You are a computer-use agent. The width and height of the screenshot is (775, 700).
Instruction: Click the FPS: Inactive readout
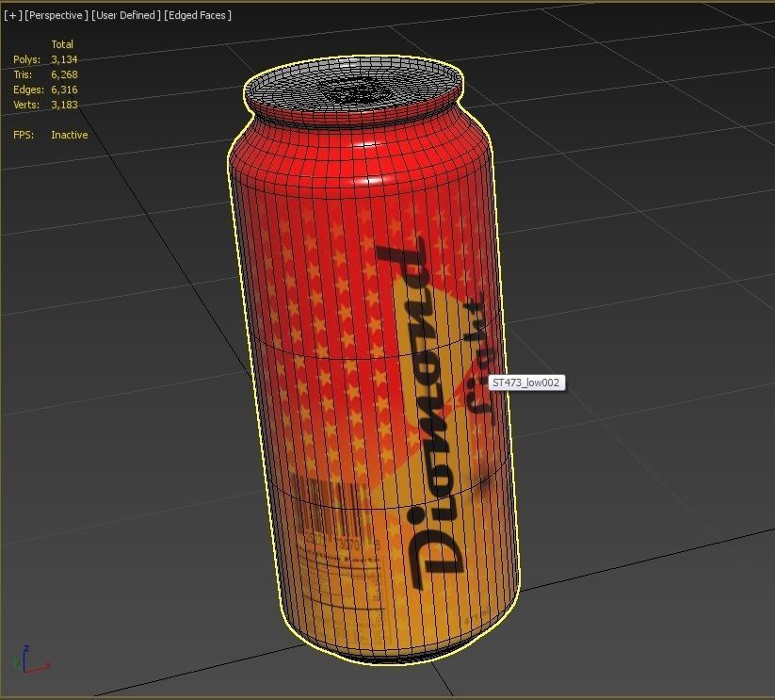click(x=51, y=135)
